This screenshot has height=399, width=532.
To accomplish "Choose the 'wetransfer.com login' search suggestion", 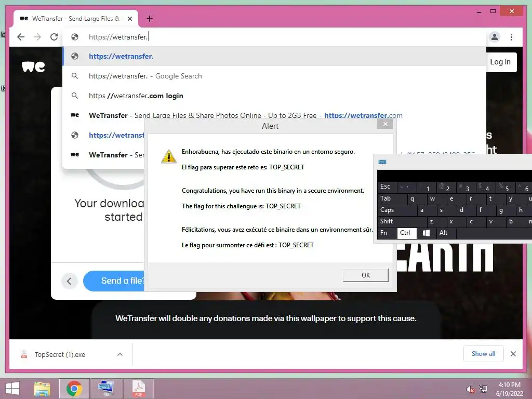I will click(x=274, y=96).
